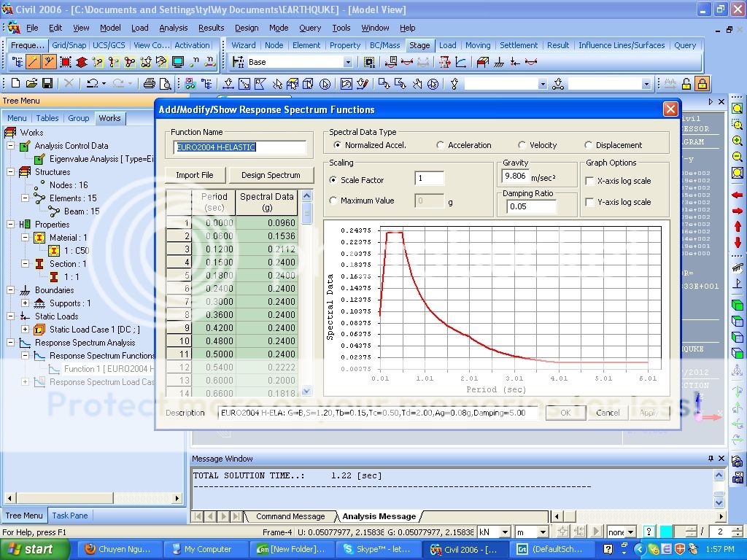Click the Import File button

click(194, 175)
